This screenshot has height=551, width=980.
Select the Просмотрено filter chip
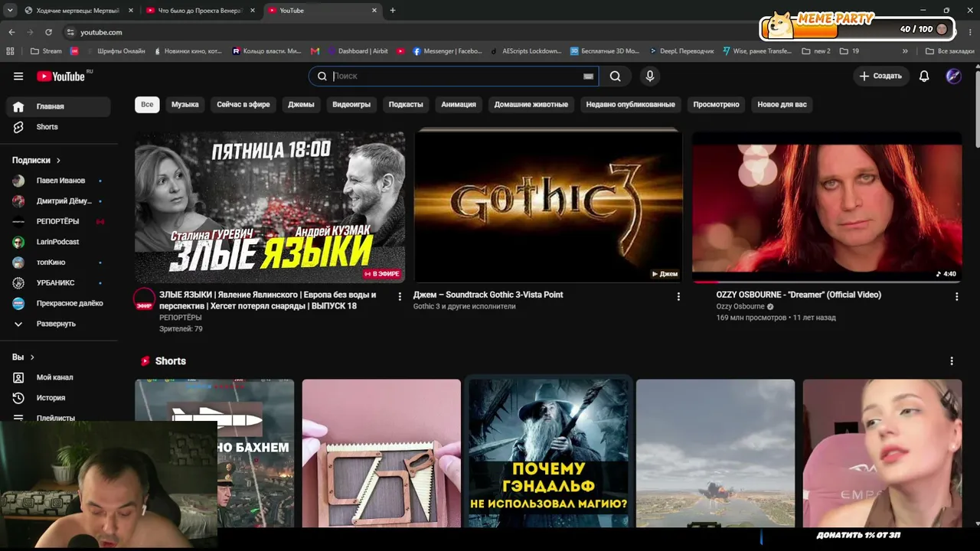717,104
